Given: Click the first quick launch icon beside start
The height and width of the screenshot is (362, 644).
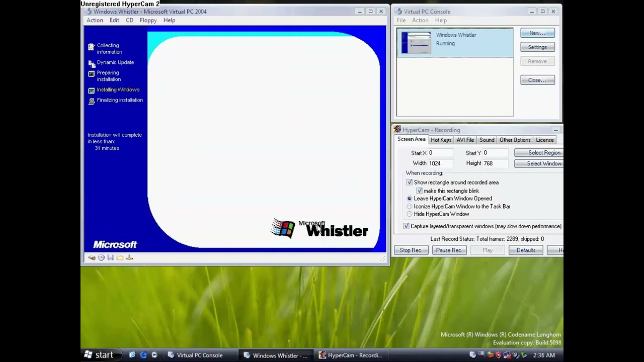Looking at the screenshot, I should click(132, 355).
